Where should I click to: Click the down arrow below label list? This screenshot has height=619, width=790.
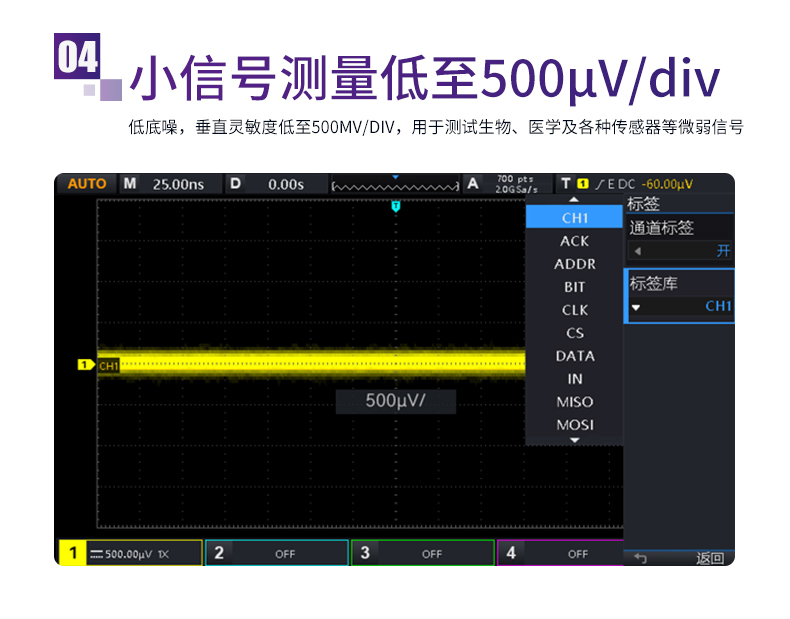[x=574, y=440]
